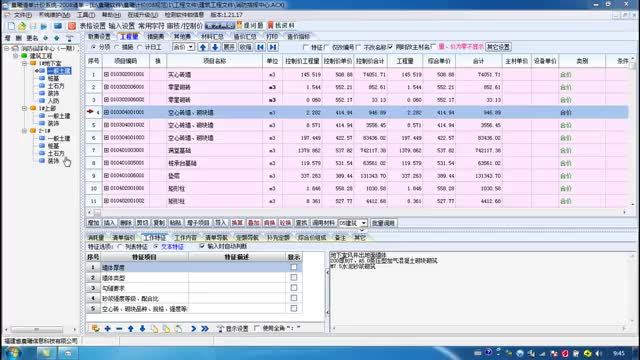Expand row 4 code 010304001001
Screen dimensions: 640x360
106,112
